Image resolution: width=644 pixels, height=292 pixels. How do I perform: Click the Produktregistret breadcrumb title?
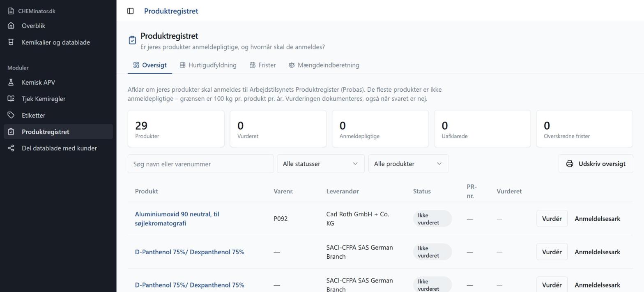[171, 11]
